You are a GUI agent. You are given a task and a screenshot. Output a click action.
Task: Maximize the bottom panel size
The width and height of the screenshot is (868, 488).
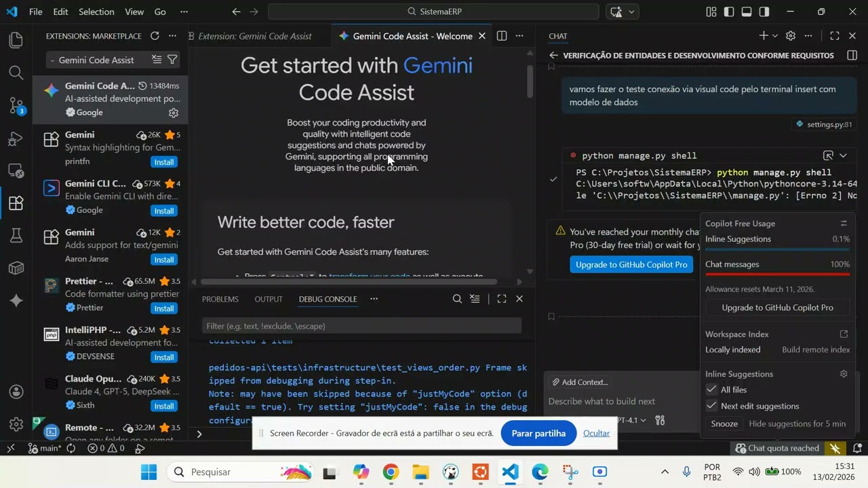pyautogui.click(x=502, y=299)
